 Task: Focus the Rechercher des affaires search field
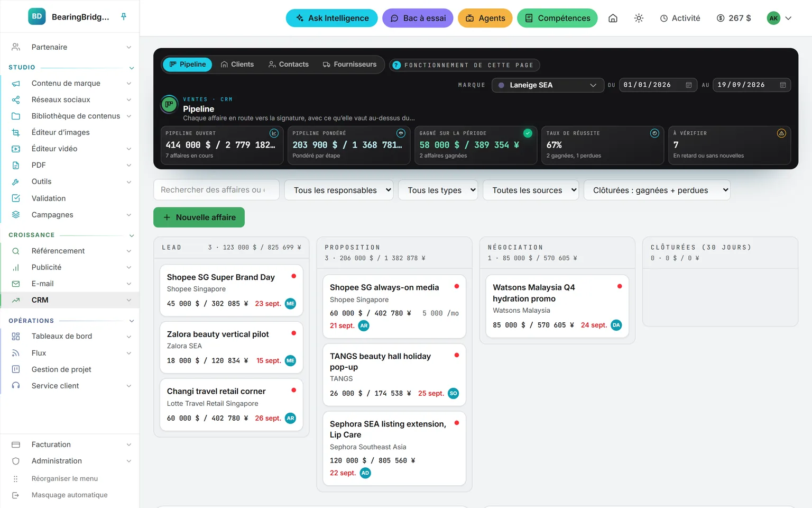216,190
